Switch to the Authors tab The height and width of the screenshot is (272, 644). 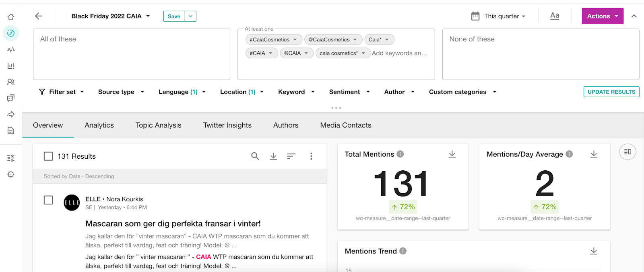coord(286,125)
